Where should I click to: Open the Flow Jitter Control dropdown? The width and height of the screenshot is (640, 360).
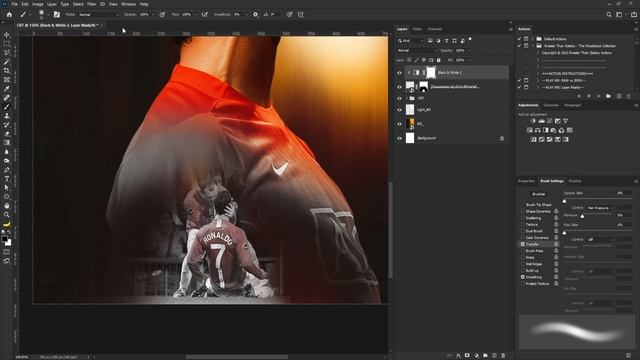[x=600, y=240]
